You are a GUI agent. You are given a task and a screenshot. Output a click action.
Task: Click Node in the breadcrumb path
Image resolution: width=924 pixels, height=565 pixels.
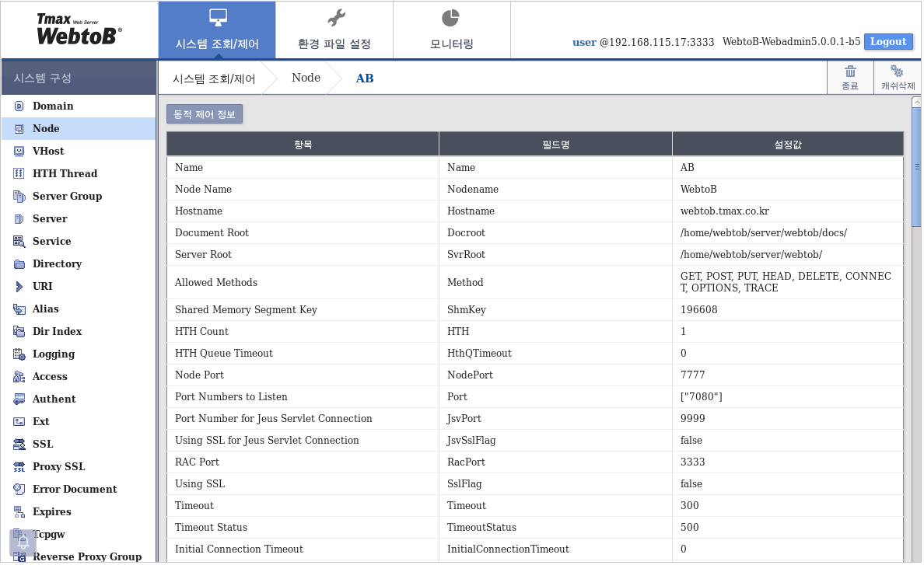tap(306, 77)
